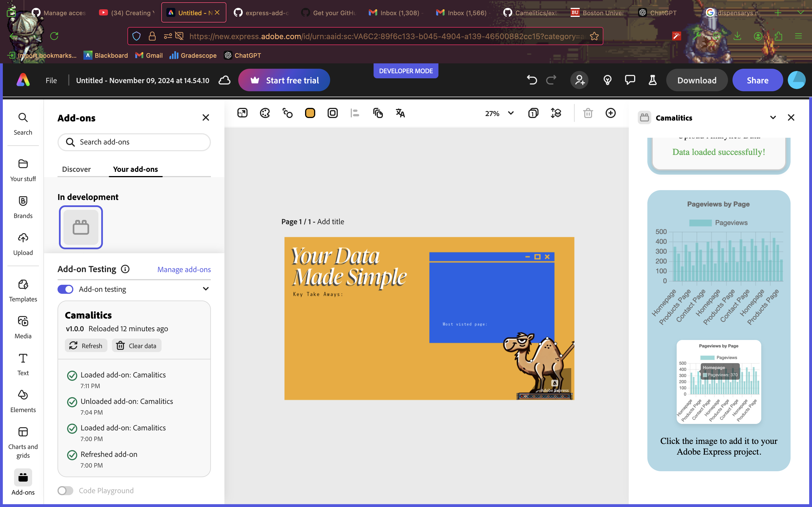Click the add page plus icon
The image size is (812, 507).
[x=610, y=113]
